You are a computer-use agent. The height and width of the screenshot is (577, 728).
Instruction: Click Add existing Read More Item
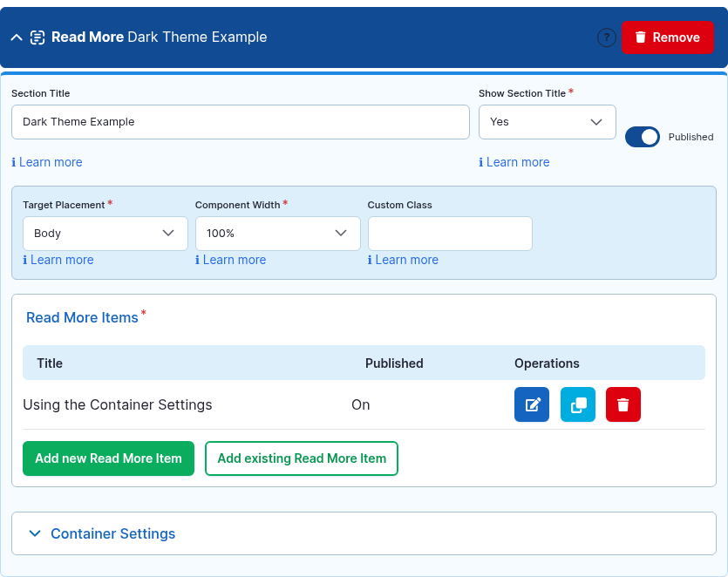click(302, 458)
